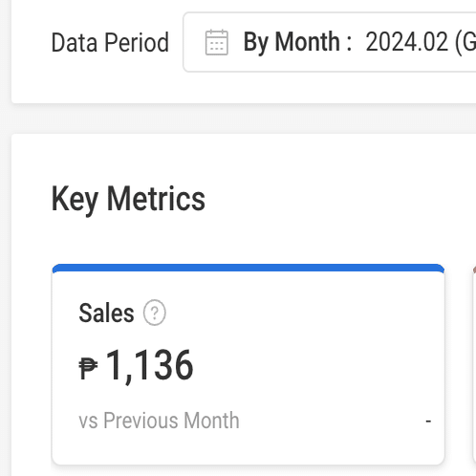The width and height of the screenshot is (476, 476).
Task: Open the By Month period selector
Action: pyautogui.click(x=330, y=42)
